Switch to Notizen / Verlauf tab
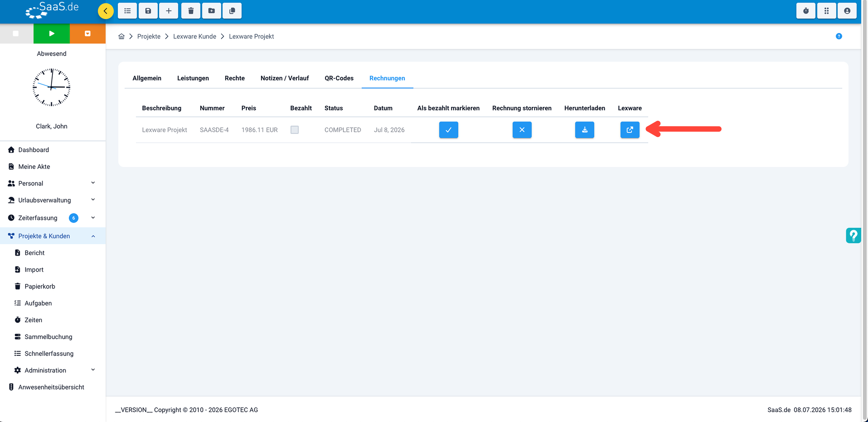This screenshot has height=422, width=868. click(285, 78)
